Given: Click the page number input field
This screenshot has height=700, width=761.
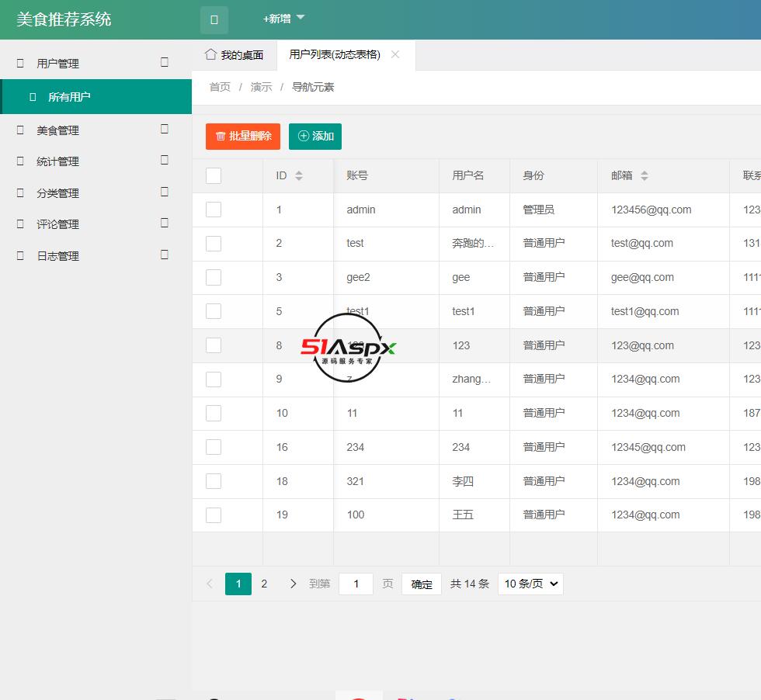Looking at the screenshot, I should coord(356,583).
